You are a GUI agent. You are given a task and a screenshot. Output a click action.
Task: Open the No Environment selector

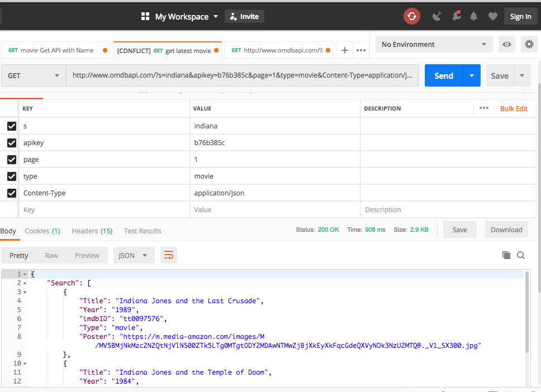[434, 44]
